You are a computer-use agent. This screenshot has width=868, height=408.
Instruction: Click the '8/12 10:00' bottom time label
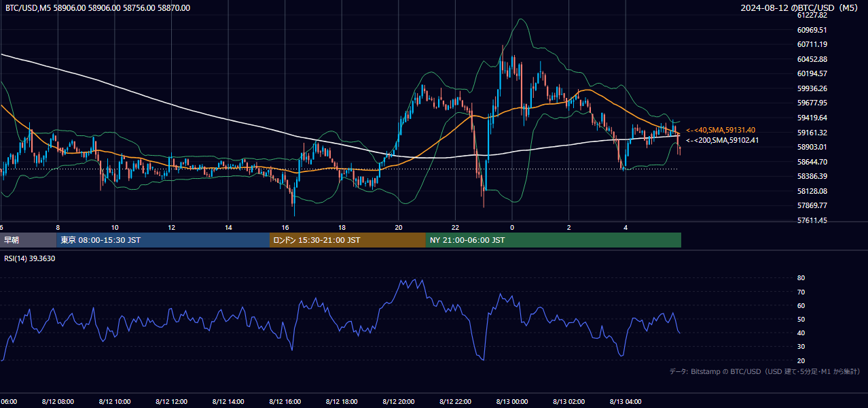[115, 401]
